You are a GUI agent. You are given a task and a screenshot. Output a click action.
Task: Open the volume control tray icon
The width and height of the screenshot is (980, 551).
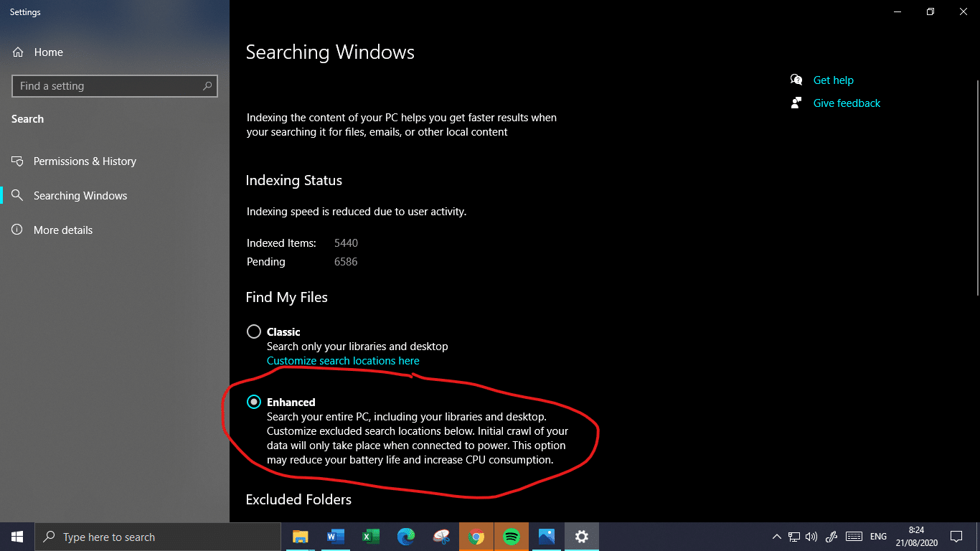coord(811,537)
